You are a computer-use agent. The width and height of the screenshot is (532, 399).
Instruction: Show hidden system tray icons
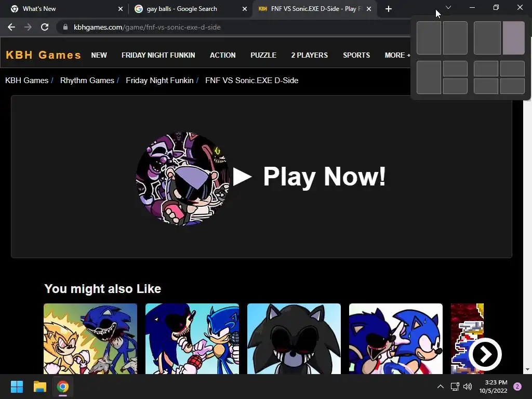441,387
